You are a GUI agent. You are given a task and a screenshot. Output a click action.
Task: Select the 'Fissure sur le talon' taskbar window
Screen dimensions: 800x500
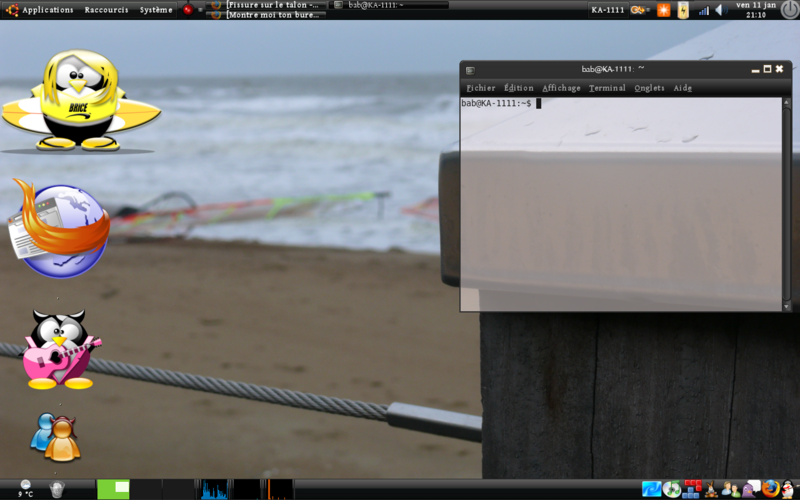click(266, 5)
